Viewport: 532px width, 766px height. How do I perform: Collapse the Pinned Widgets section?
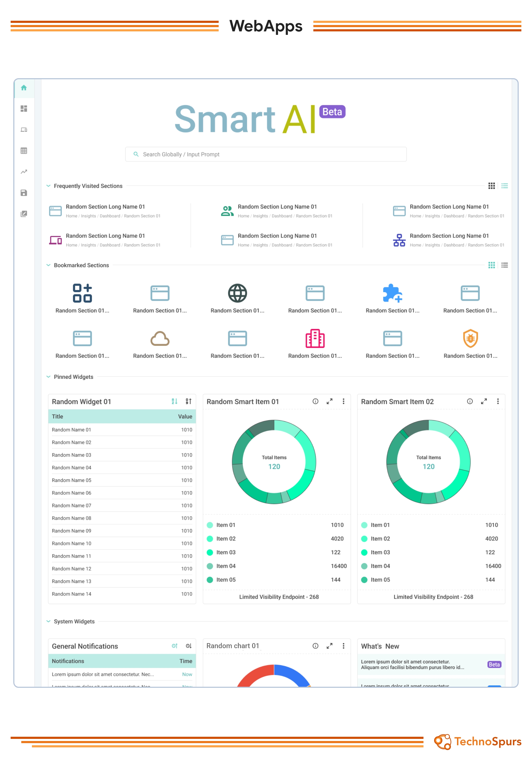[x=48, y=377]
